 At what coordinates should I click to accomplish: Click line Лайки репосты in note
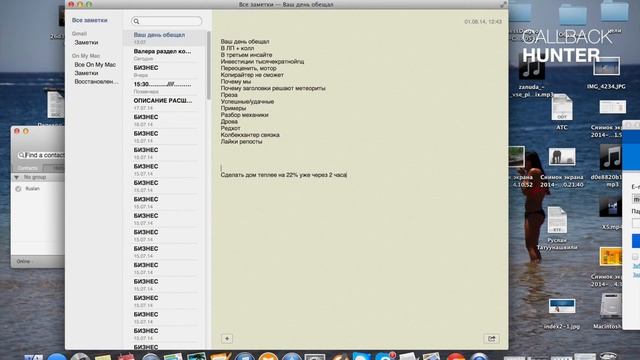(241, 142)
